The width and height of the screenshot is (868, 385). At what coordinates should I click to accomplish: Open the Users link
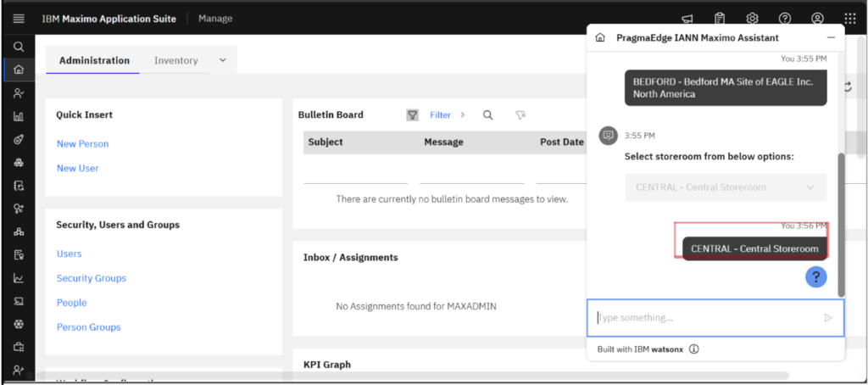(x=70, y=254)
